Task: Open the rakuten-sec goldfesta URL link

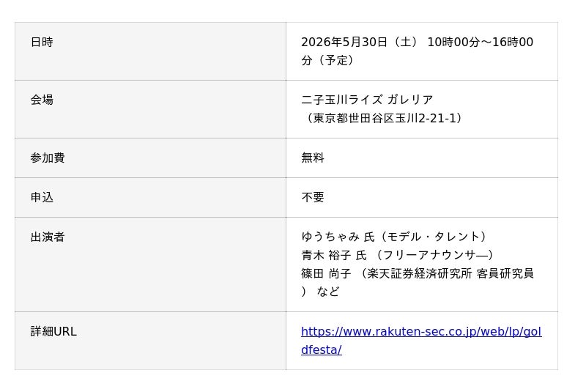Action: point(420,332)
